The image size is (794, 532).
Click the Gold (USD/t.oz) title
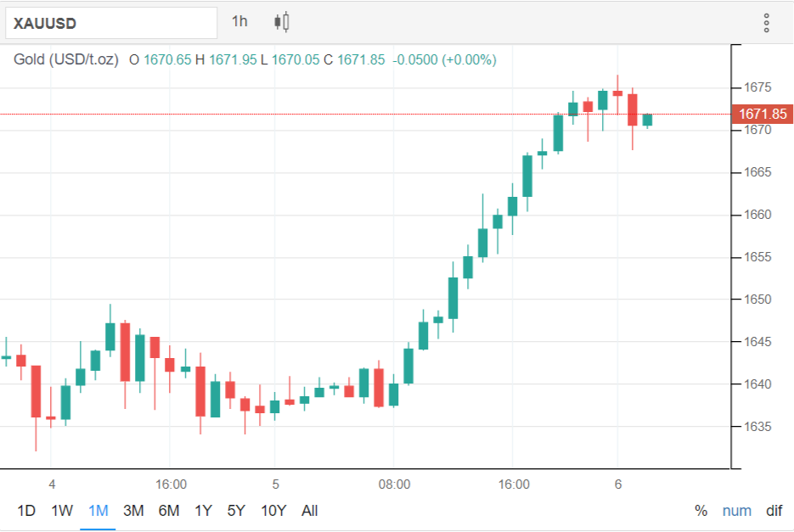coord(66,59)
